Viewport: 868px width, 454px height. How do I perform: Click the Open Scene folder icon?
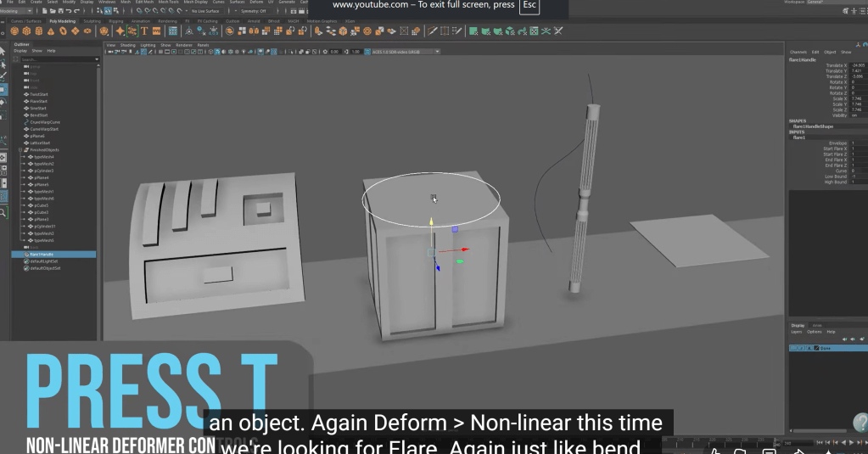[x=52, y=10]
